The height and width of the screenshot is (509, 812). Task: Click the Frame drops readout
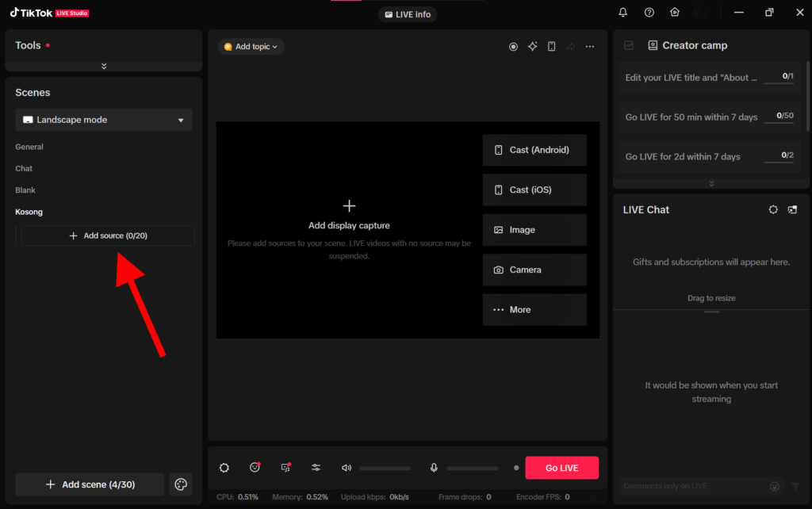[465, 497]
